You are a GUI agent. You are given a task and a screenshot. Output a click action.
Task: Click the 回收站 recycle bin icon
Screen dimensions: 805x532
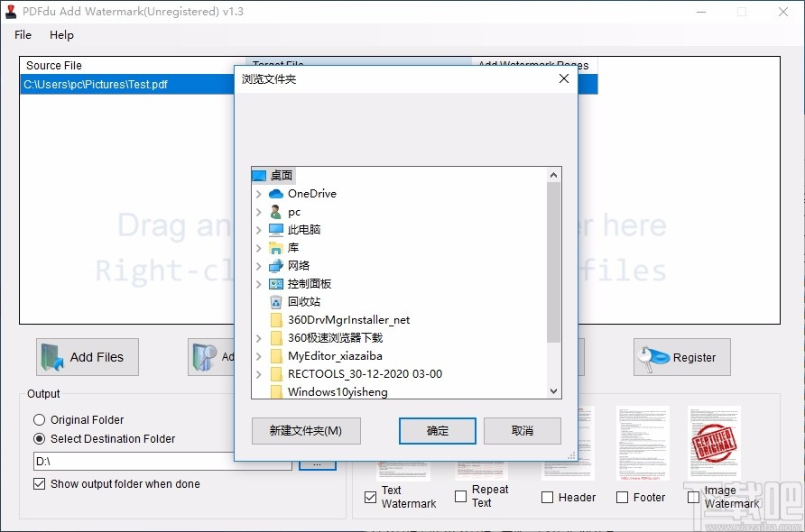pyautogui.click(x=276, y=301)
